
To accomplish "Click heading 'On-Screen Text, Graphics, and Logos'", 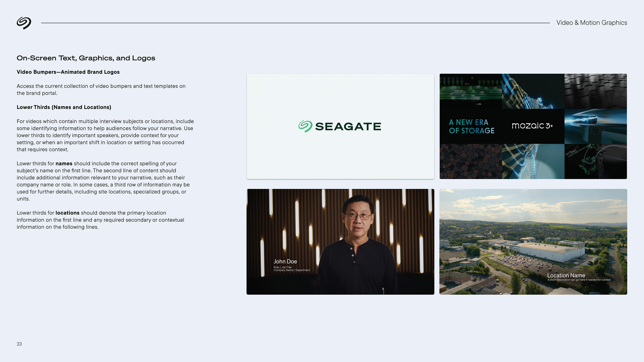I will tap(86, 58).
